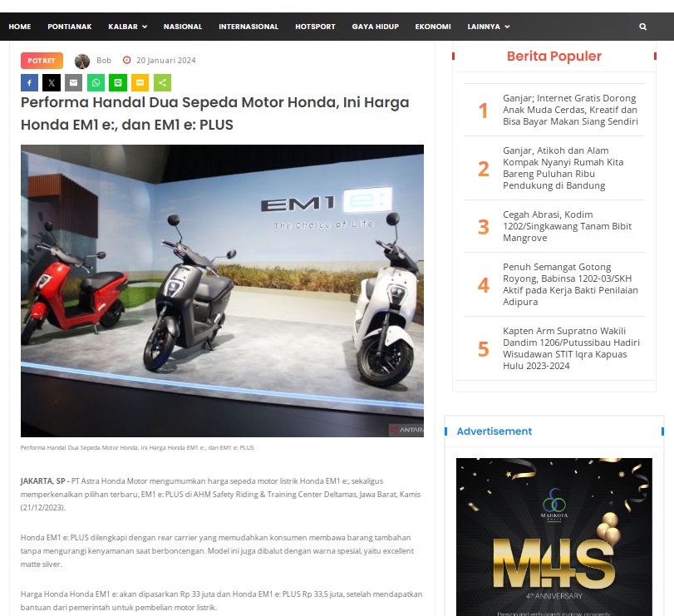674x616 pixels.
Task: Open Kapten Arm Supratno Wakili Dandim article
Action: coord(571,348)
